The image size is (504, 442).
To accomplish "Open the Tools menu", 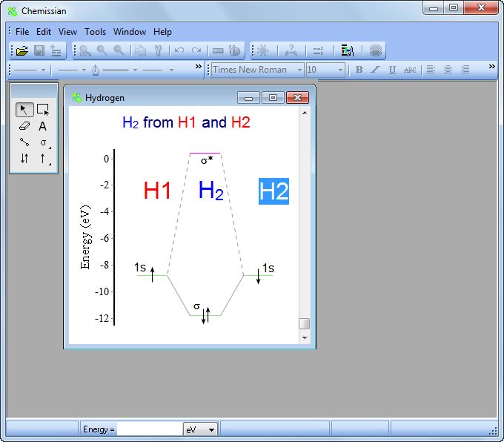I will point(95,32).
